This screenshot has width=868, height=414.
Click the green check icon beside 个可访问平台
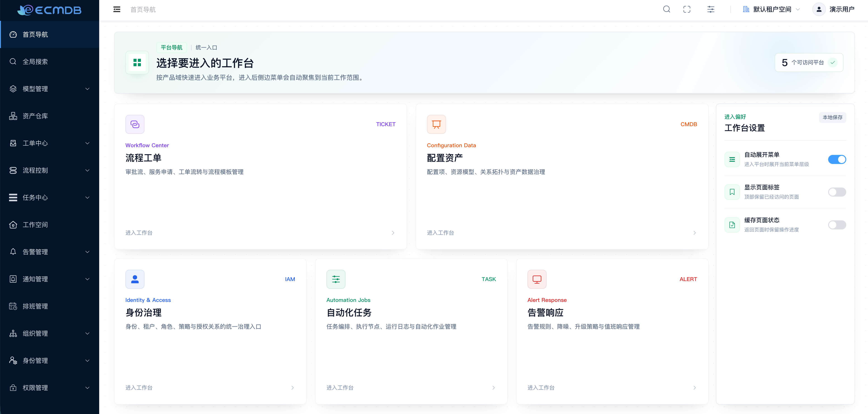click(x=833, y=63)
